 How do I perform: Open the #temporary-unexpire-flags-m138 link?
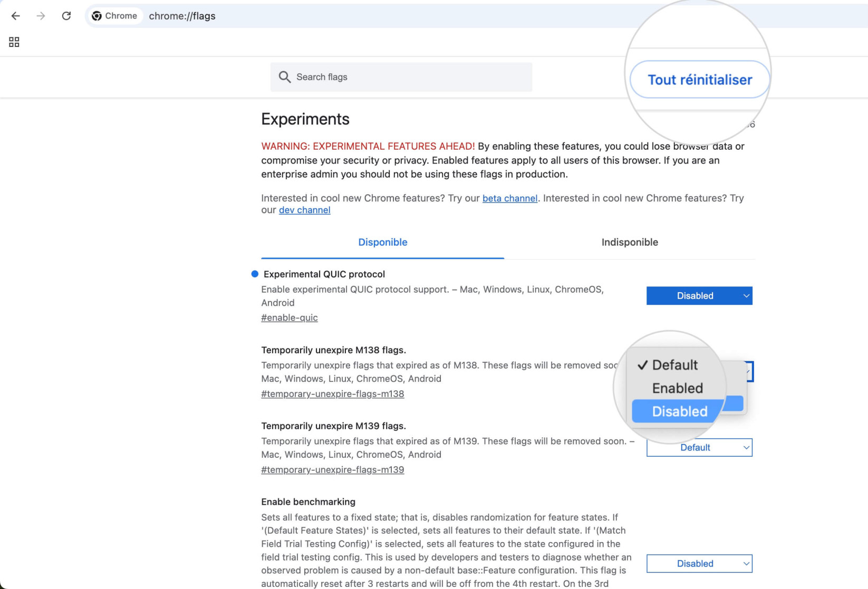(333, 394)
